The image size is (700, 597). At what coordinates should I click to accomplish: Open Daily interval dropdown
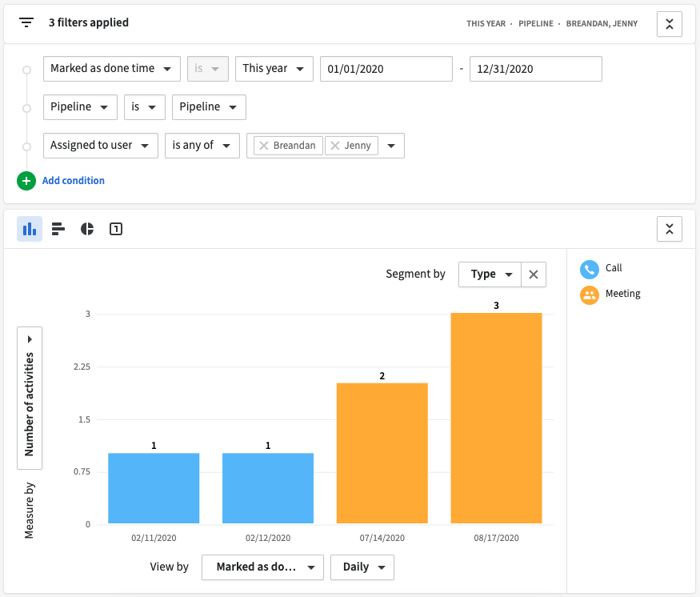pyautogui.click(x=362, y=567)
